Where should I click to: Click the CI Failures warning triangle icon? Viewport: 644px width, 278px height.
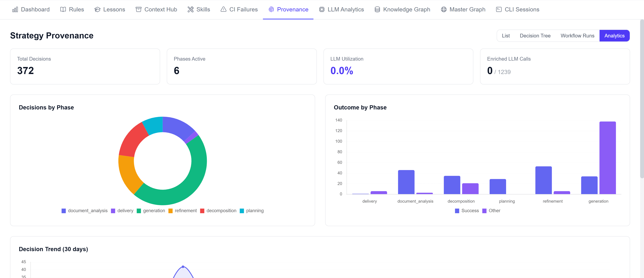pyautogui.click(x=224, y=10)
